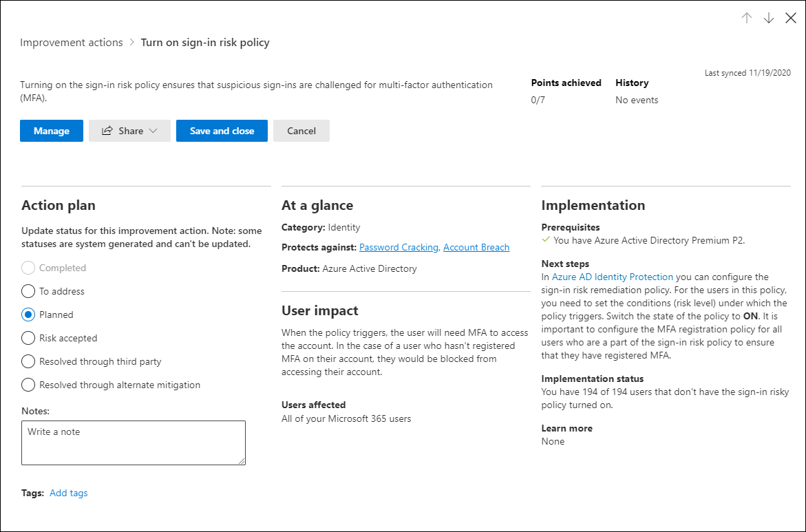Cancel the action plan changes
806x532 pixels.
(x=301, y=131)
